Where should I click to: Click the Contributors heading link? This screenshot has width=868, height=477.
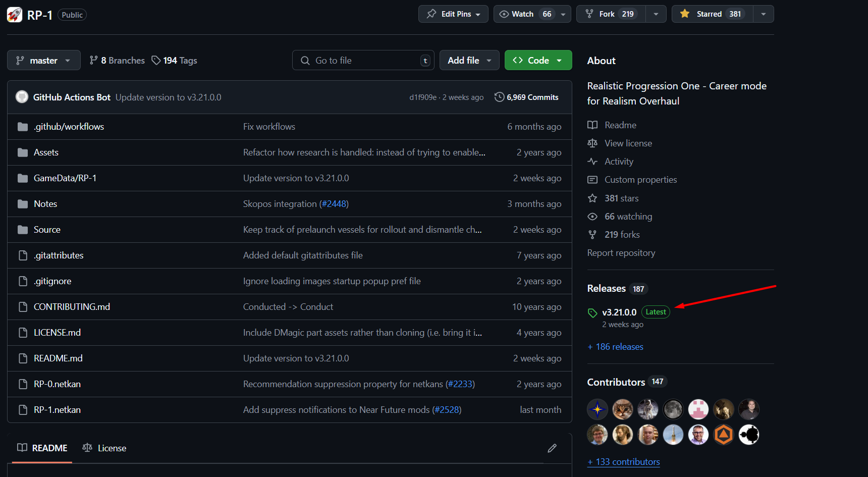[616, 382]
